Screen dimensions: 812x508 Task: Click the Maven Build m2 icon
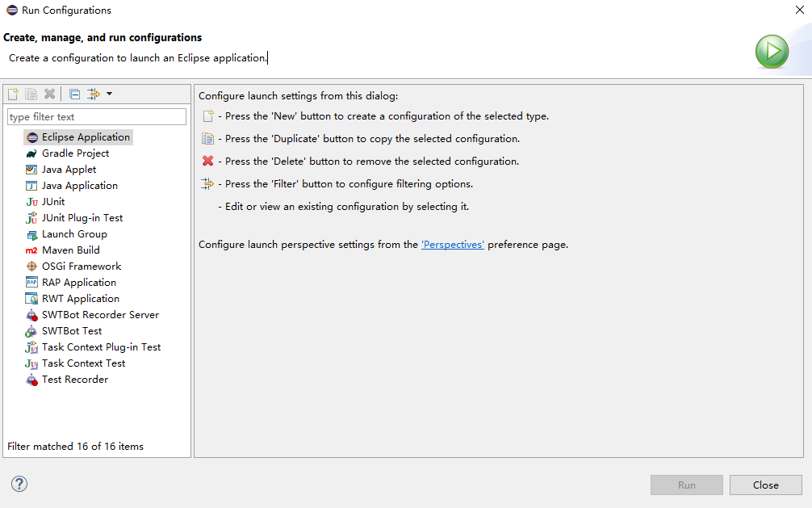31,250
